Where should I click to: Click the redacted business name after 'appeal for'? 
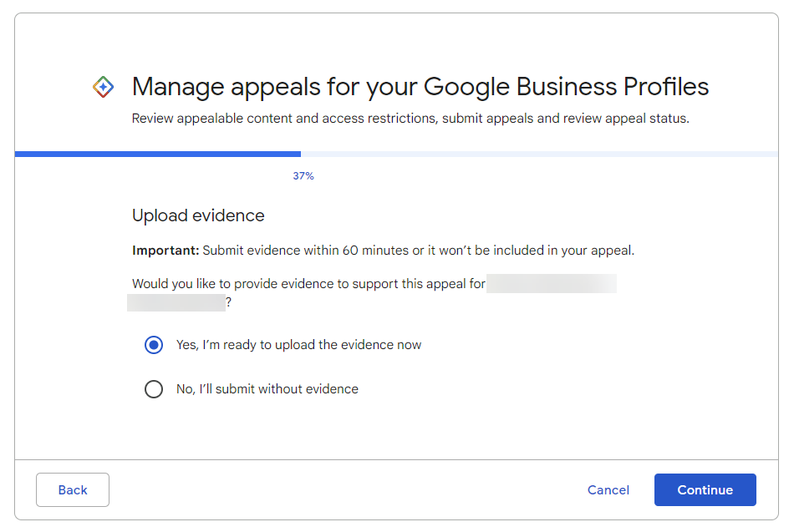click(x=552, y=284)
